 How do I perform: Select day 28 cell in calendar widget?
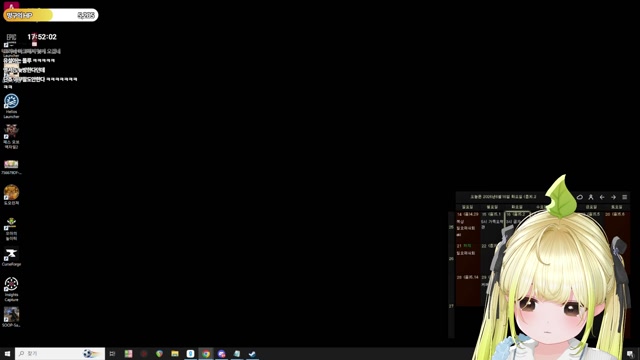[x=468, y=290]
